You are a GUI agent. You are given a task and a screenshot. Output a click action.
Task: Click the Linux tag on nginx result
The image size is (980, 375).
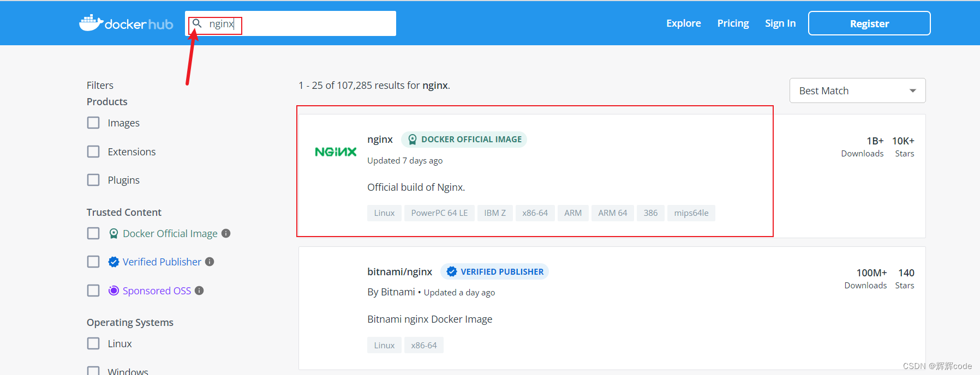(x=384, y=213)
